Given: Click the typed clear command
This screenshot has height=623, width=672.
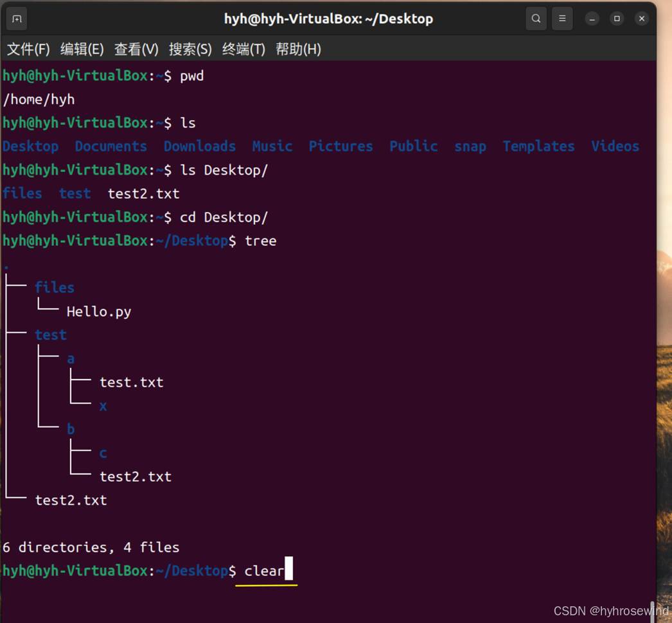Looking at the screenshot, I should [265, 571].
